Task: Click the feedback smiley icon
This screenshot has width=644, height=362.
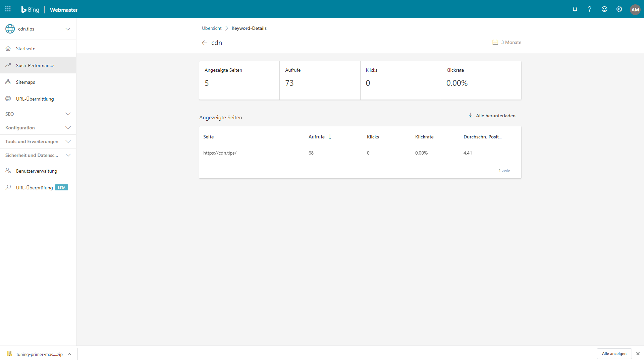Action: tap(604, 9)
